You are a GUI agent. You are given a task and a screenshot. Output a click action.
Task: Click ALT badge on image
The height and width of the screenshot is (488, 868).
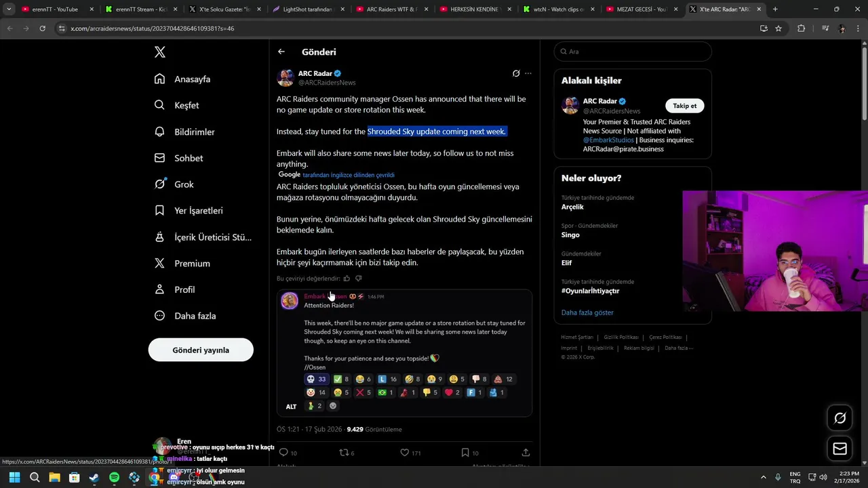point(291,407)
